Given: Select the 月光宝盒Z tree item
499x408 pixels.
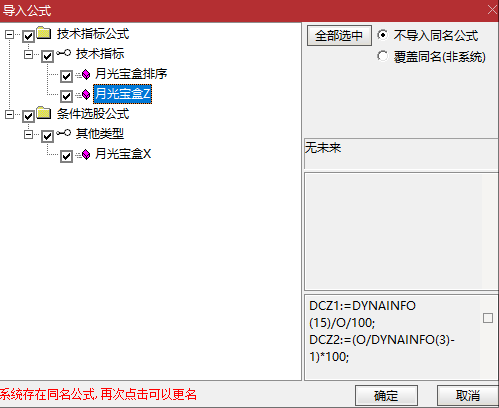Looking at the screenshot, I should coord(122,94).
